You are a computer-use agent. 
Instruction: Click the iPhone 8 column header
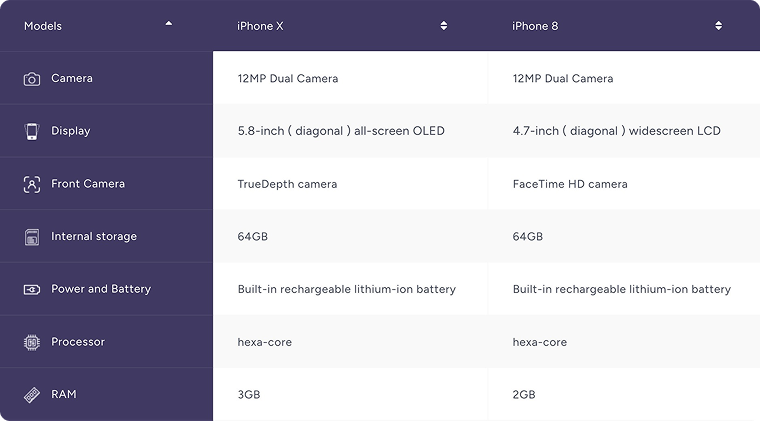tap(535, 26)
